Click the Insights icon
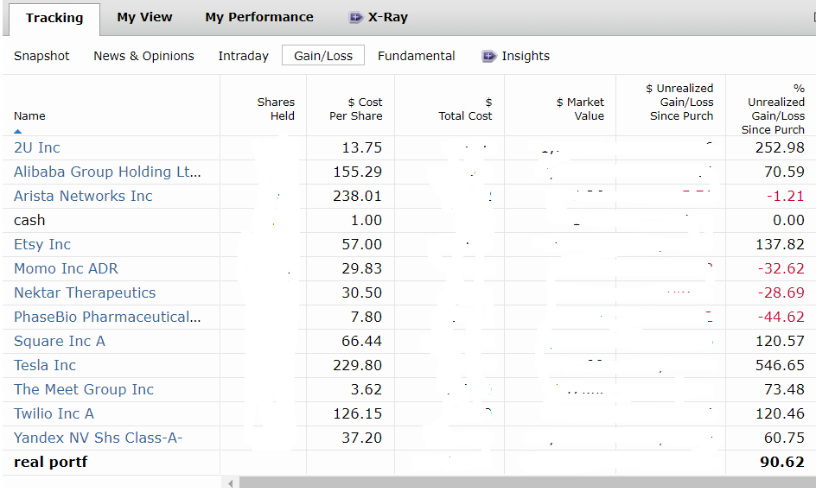This screenshot has width=817, height=488. pos(489,56)
